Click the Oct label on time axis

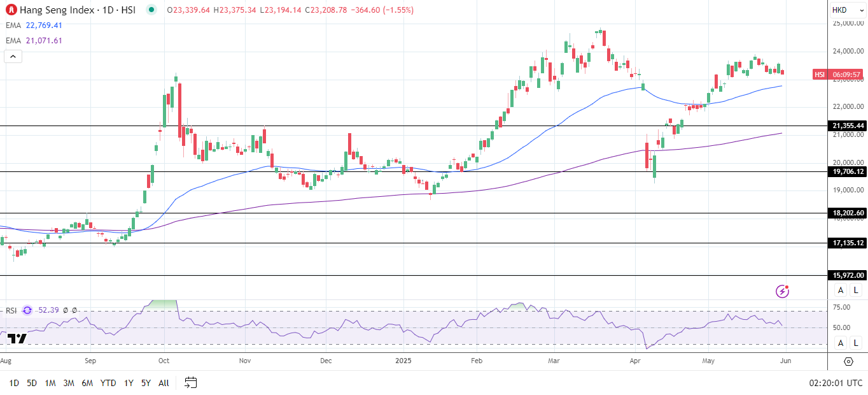[164, 361]
